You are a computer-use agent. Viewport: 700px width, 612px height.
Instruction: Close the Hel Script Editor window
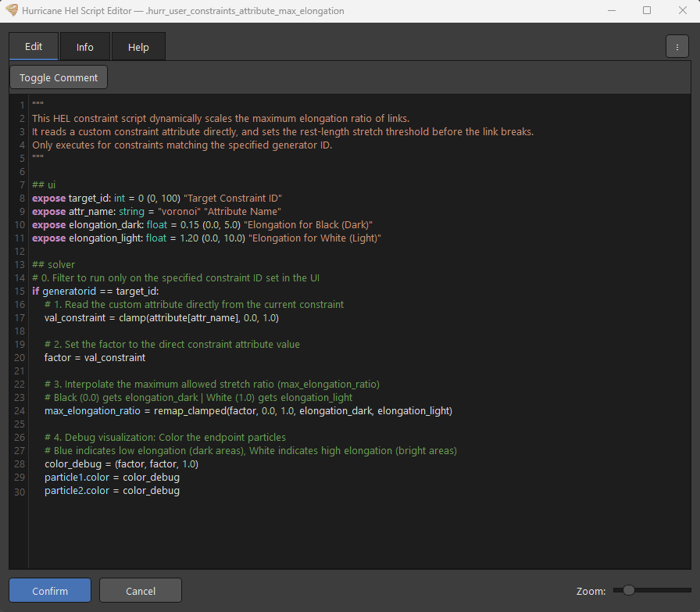(682, 10)
